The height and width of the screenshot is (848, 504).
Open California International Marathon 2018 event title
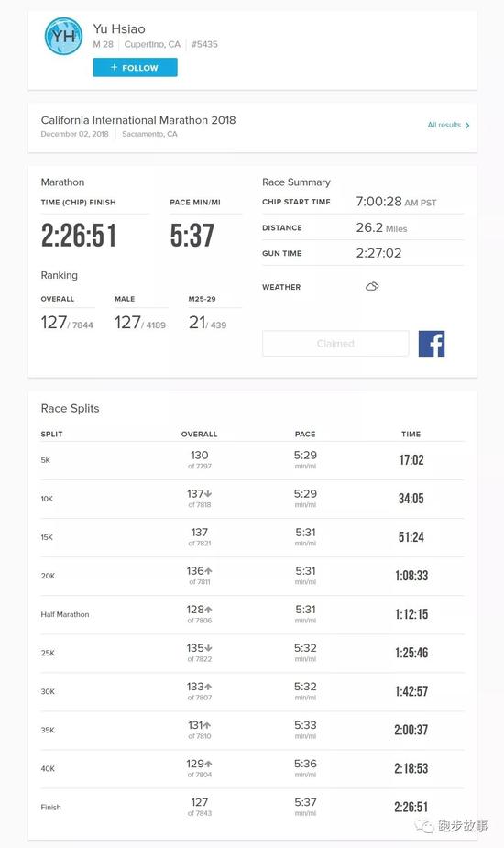138,120
